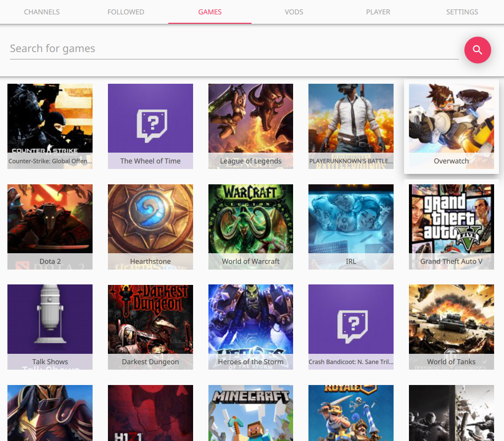This screenshot has width=504, height=441.
Task: Open the World of Tanks card
Action: click(x=452, y=327)
